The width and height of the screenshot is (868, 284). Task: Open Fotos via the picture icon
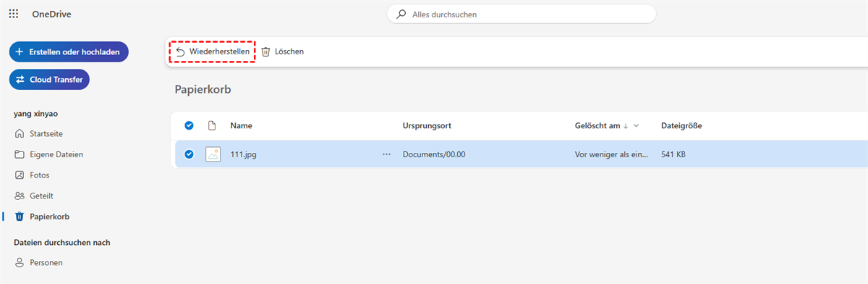tap(20, 175)
